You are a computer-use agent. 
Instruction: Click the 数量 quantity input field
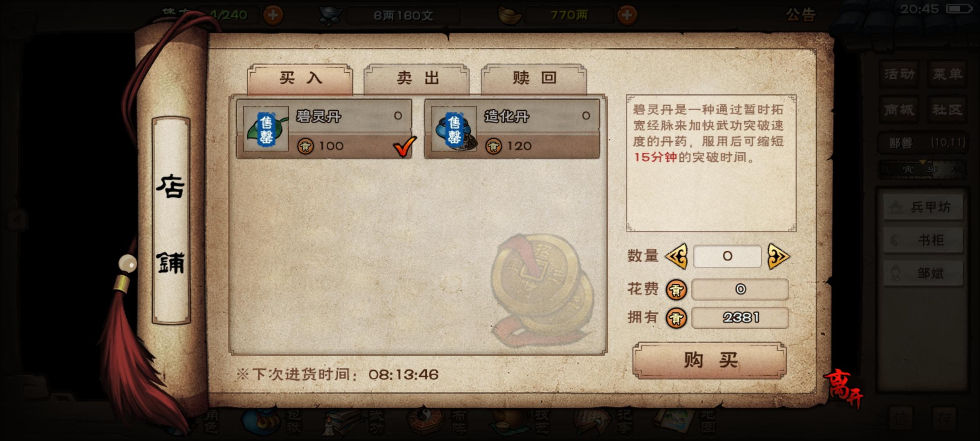[727, 256]
